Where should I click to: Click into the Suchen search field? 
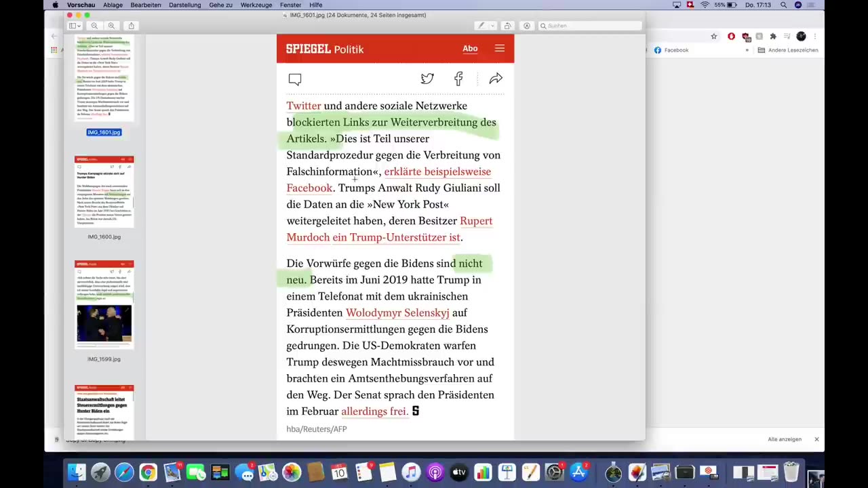tap(590, 26)
